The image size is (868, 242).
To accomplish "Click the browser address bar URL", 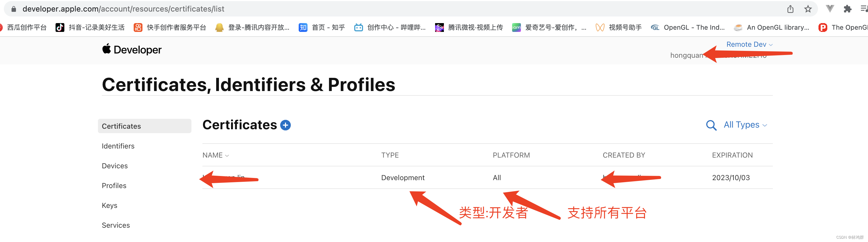I will point(123,9).
